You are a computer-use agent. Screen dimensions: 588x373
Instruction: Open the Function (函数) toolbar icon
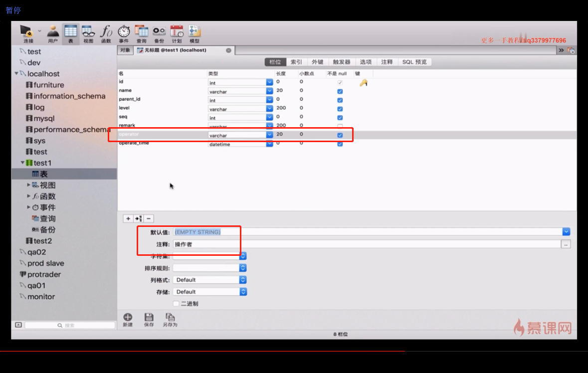(106, 34)
